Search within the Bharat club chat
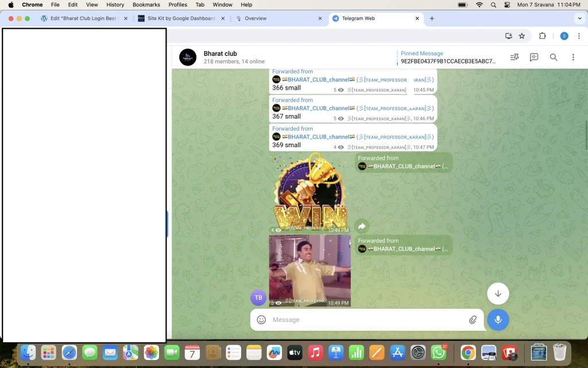Viewport: 588px width, 368px height. pos(554,57)
